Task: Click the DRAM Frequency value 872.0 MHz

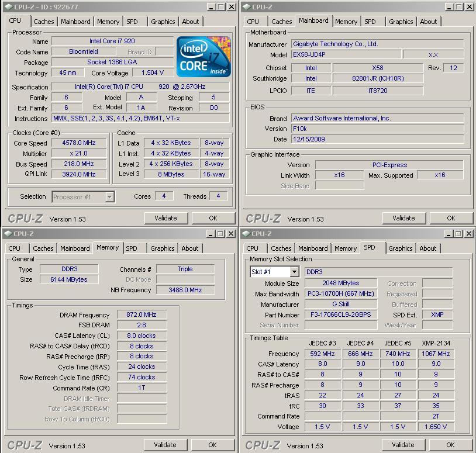Action: (142, 314)
